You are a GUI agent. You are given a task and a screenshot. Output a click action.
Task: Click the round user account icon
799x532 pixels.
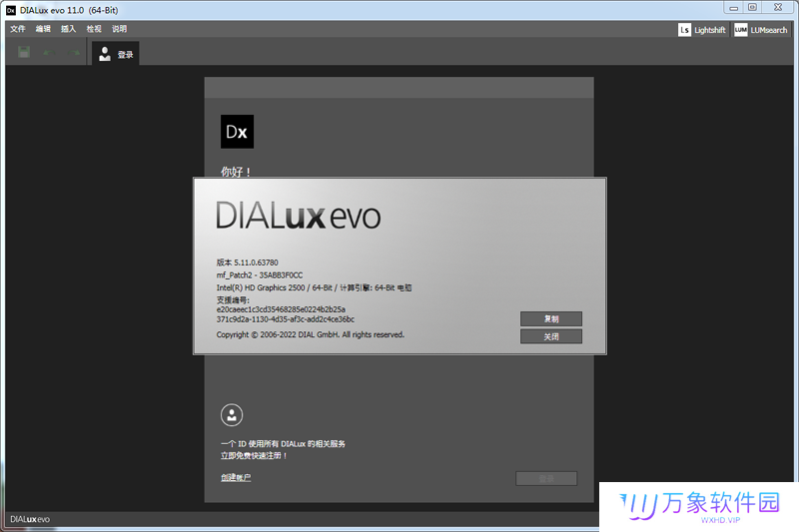232,415
